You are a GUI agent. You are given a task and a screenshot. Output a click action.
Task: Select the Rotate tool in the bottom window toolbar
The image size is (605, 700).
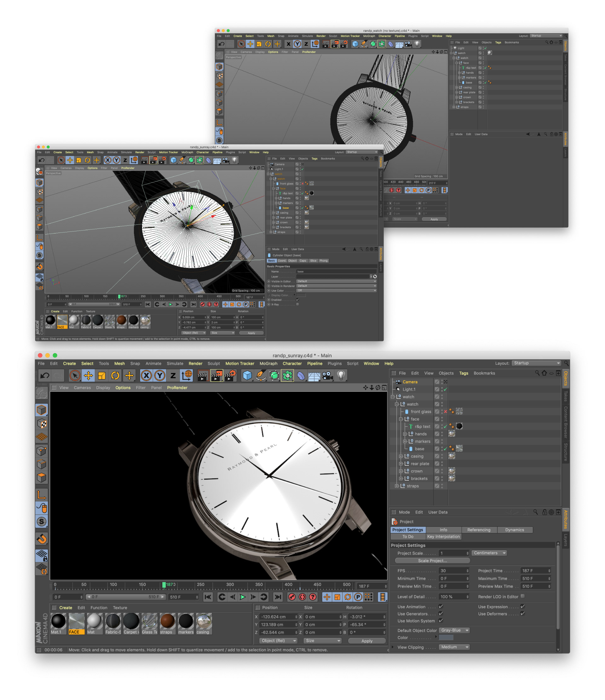pyautogui.click(x=115, y=375)
